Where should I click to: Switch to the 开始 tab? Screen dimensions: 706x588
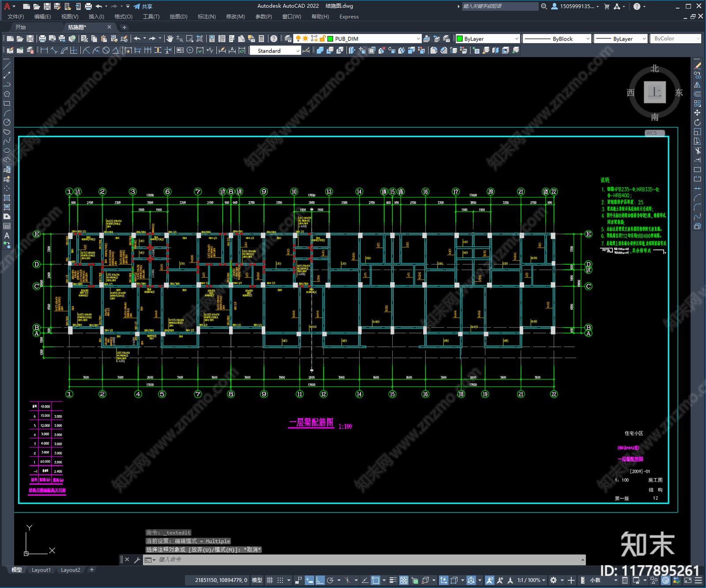coord(21,27)
